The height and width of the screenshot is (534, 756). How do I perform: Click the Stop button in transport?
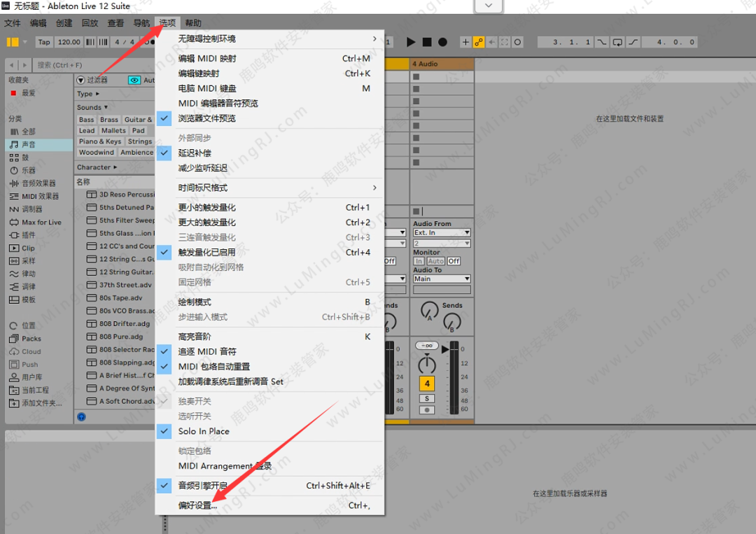[x=426, y=42]
